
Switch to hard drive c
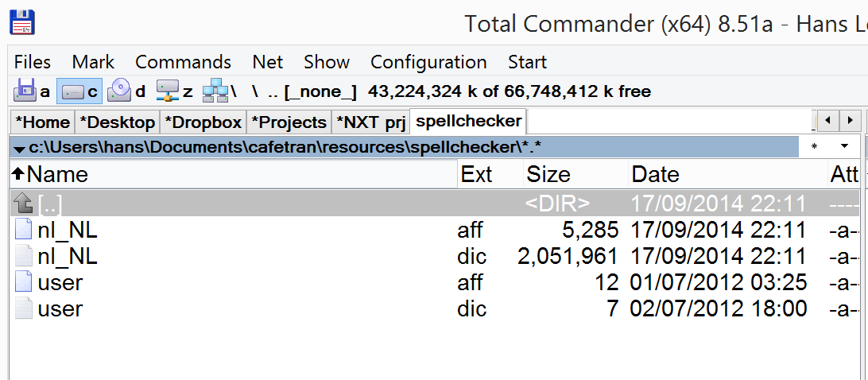pyautogui.click(x=79, y=91)
